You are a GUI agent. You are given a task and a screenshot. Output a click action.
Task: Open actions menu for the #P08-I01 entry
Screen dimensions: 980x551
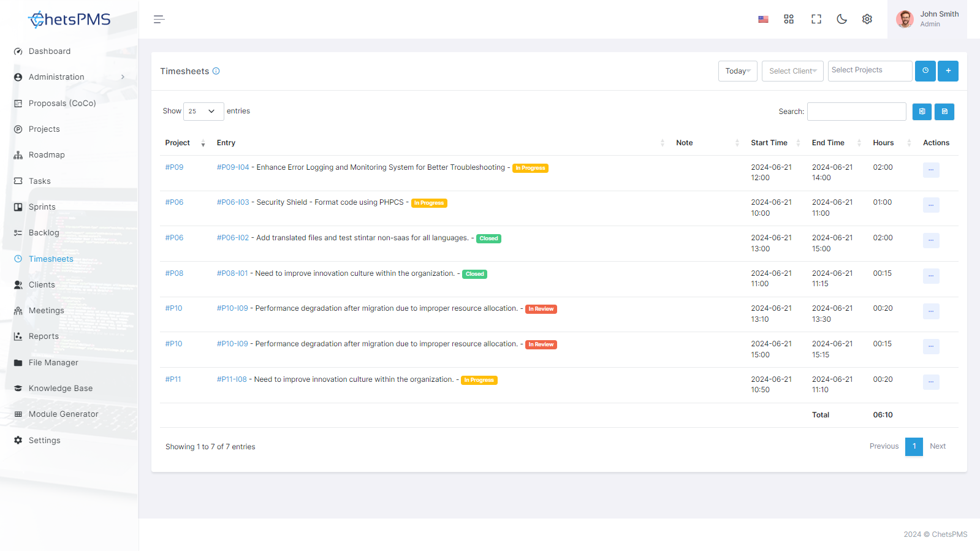coord(931,276)
